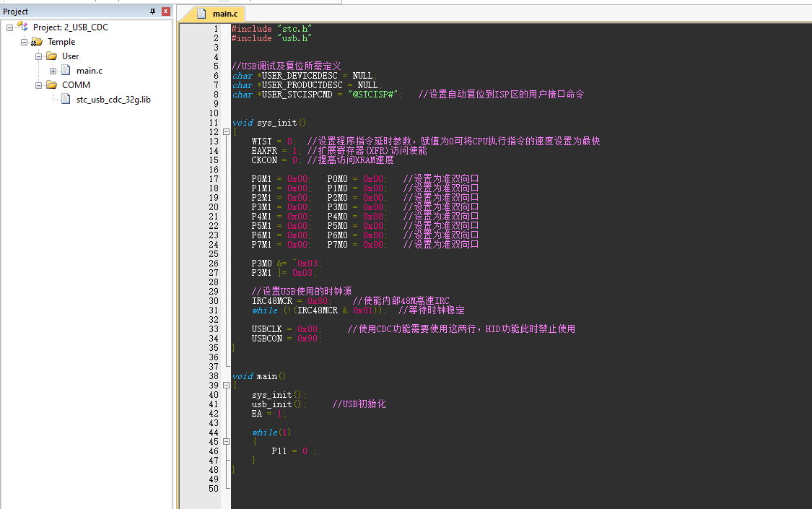Collapse the Temple target node
812x509 pixels.
pyautogui.click(x=24, y=42)
